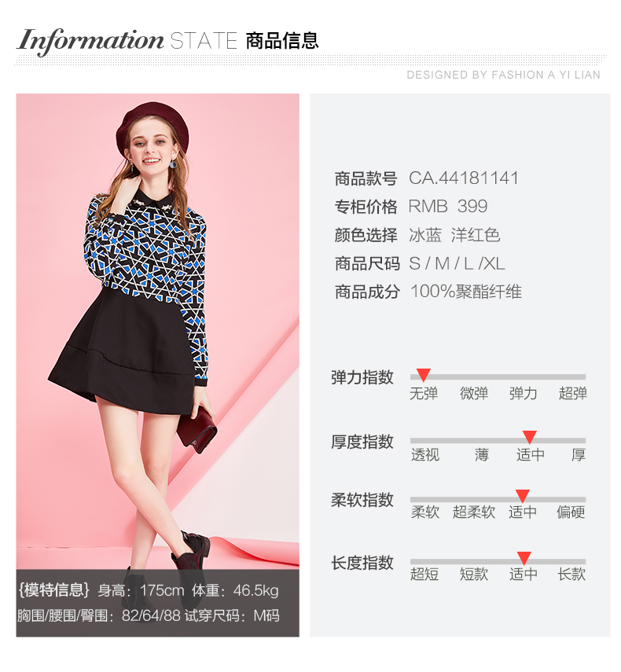
Task: Select the 洋红色 color option
Action: [x=476, y=235]
